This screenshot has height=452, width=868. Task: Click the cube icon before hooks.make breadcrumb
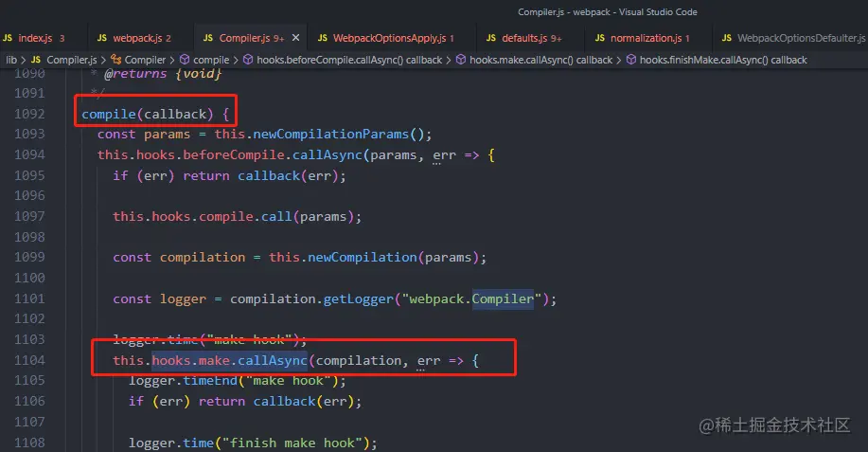click(x=461, y=60)
